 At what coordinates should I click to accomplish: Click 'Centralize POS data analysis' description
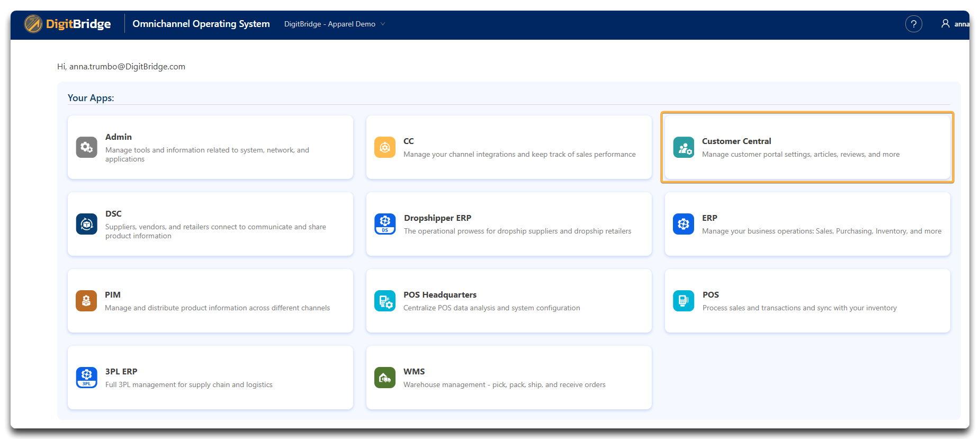tap(491, 308)
